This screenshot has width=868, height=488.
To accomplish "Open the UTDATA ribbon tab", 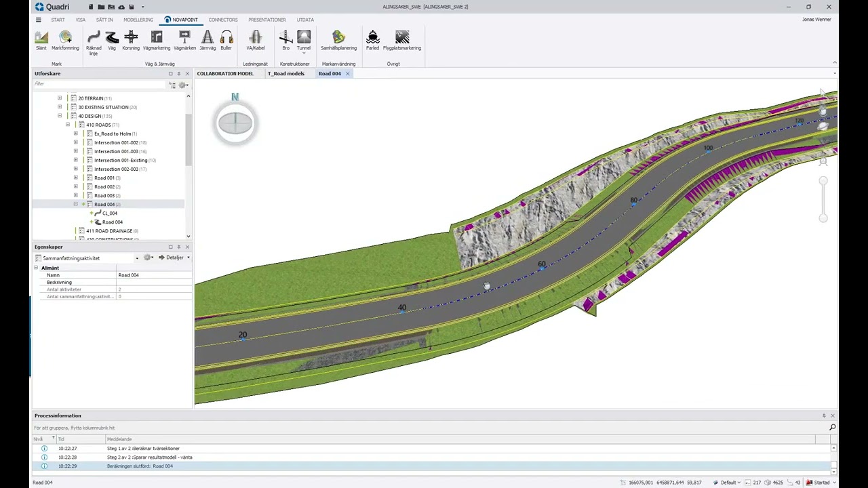I will click(305, 20).
